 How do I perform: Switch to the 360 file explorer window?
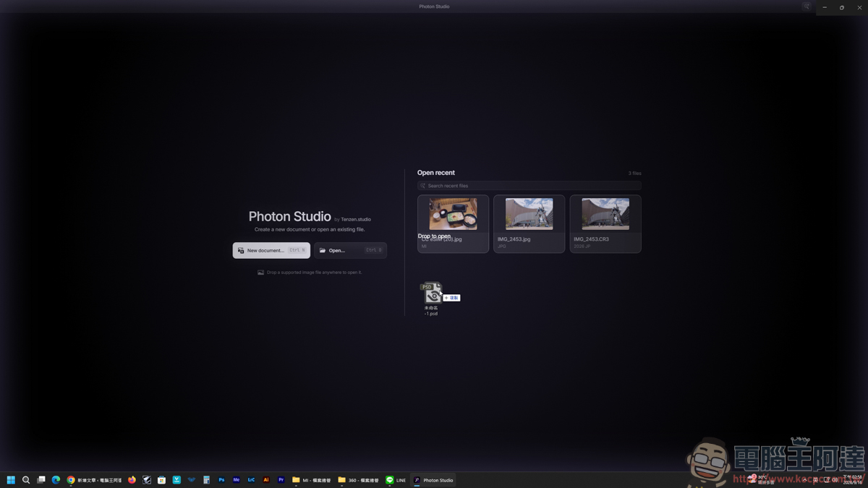coord(358,480)
